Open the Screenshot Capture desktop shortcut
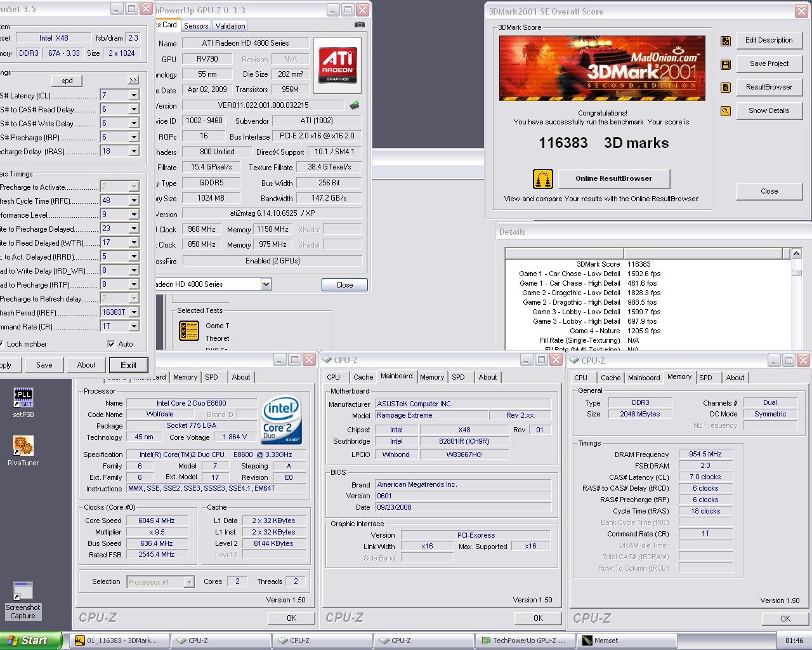The height and width of the screenshot is (650, 812). tap(23, 600)
